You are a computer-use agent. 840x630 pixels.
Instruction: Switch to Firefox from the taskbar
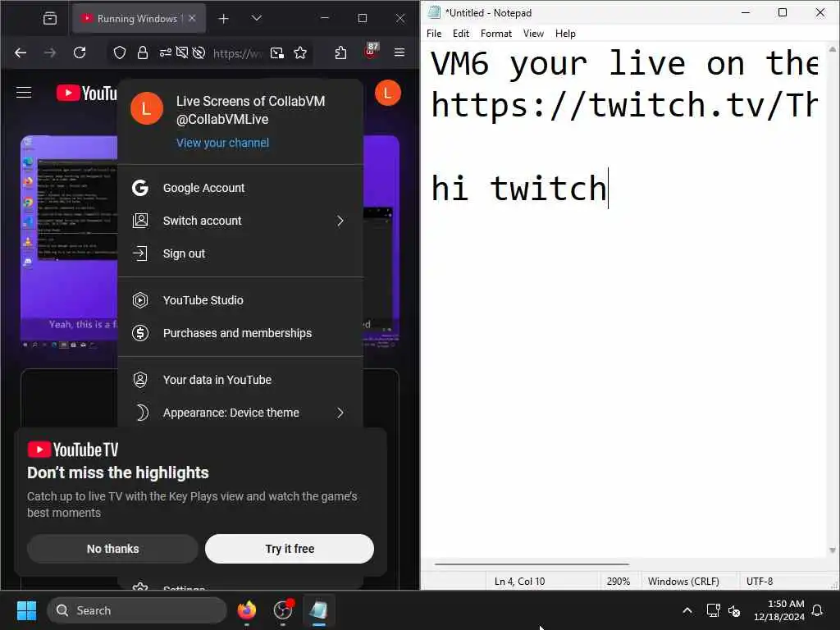247,610
